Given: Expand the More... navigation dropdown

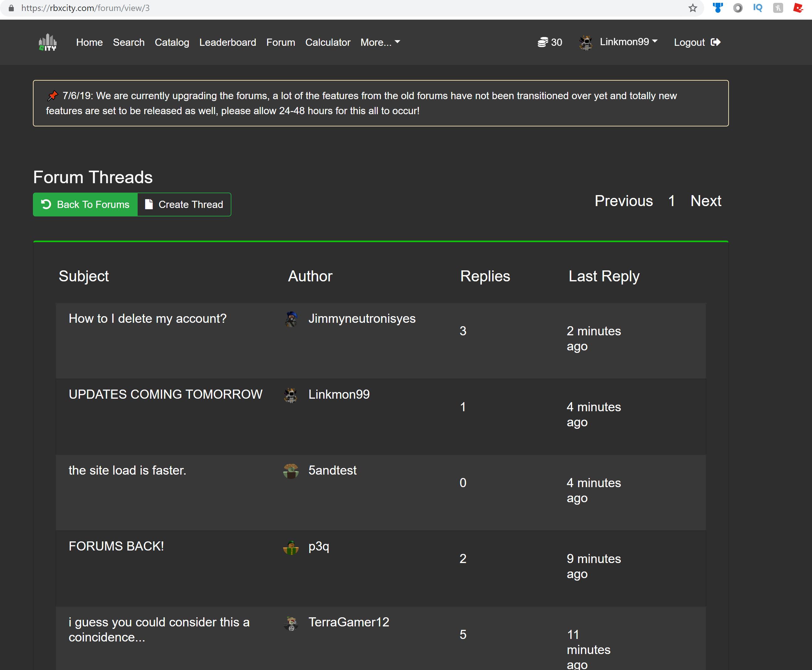Looking at the screenshot, I should point(380,42).
